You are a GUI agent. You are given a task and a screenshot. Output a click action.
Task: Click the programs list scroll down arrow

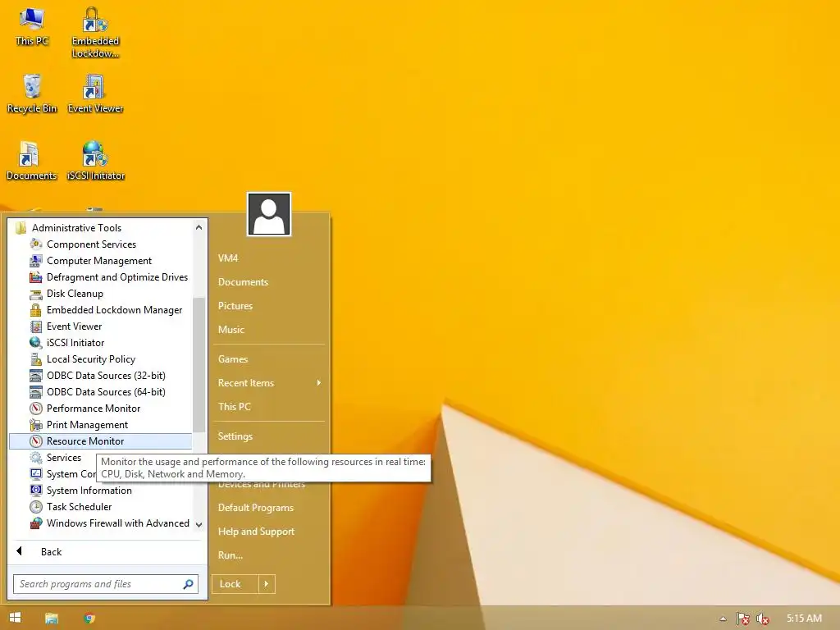(199, 524)
